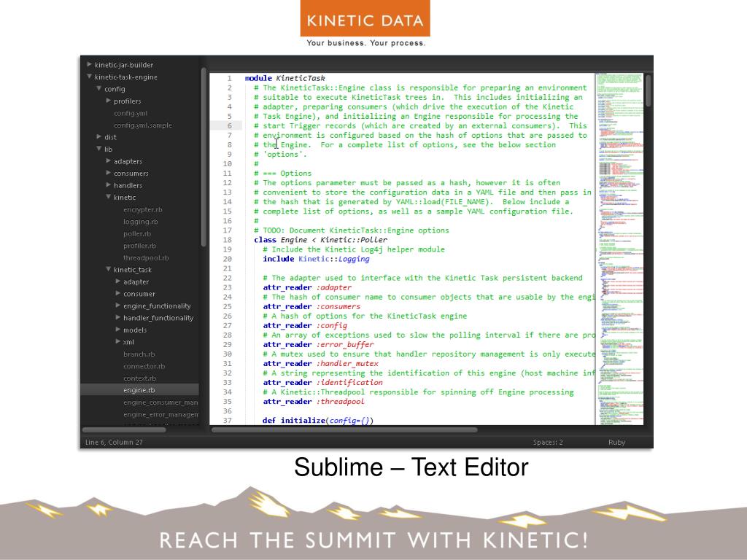Expand the dist folder
This screenshot has width=747, height=560.
point(99,136)
